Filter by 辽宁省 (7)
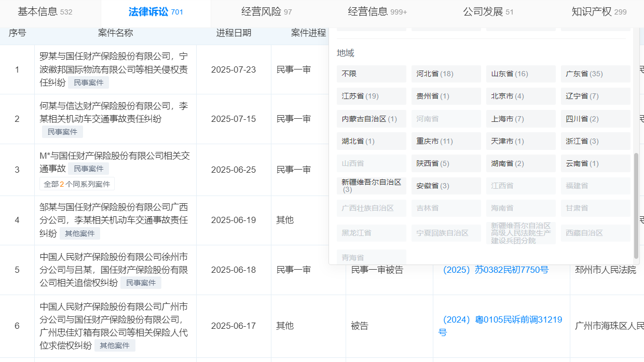 pyautogui.click(x=596, y=96)
